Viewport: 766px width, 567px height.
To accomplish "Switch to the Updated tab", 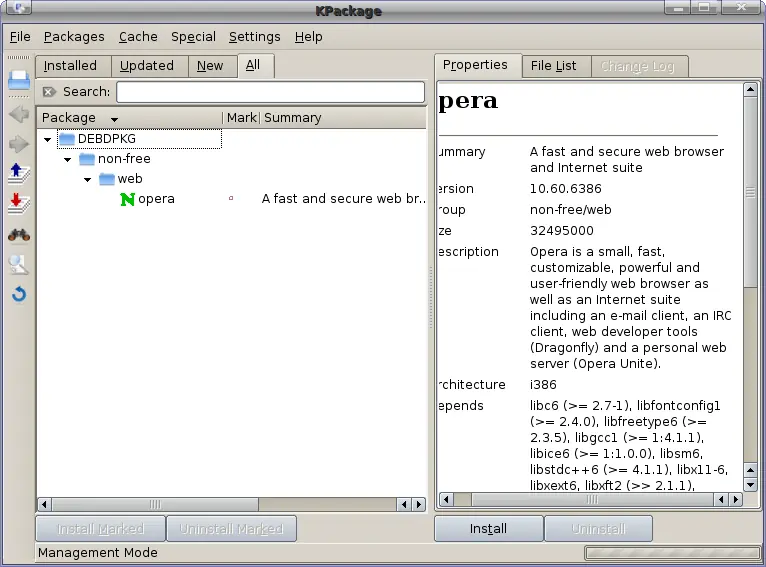I will click(x=149, y=66).
